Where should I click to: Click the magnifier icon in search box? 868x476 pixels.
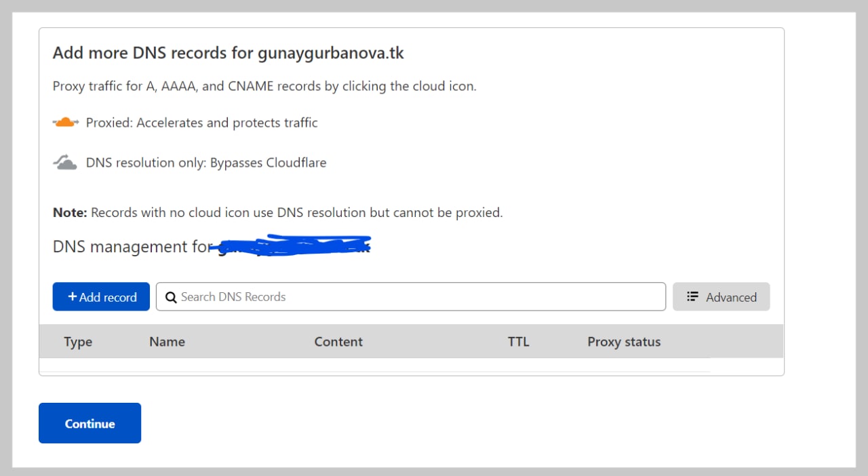coord(171,297)
